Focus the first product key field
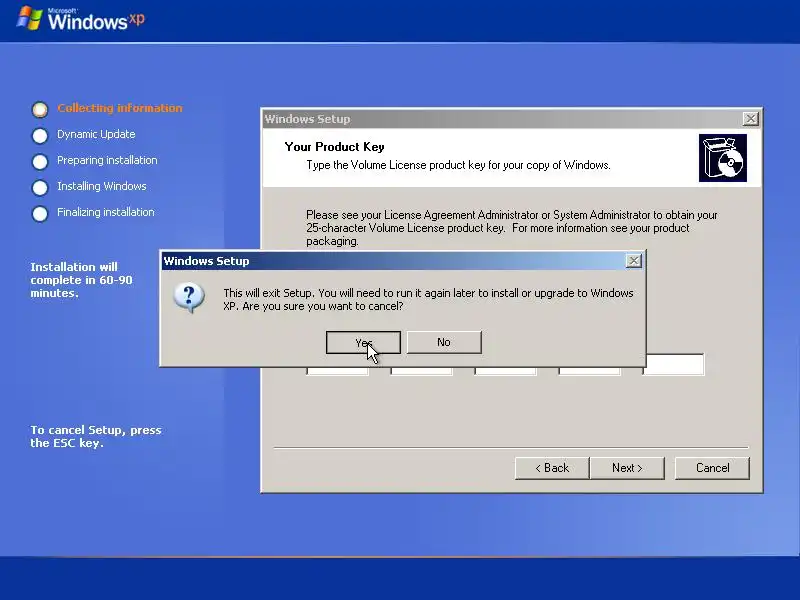800x600 pixels. point(337,371)
